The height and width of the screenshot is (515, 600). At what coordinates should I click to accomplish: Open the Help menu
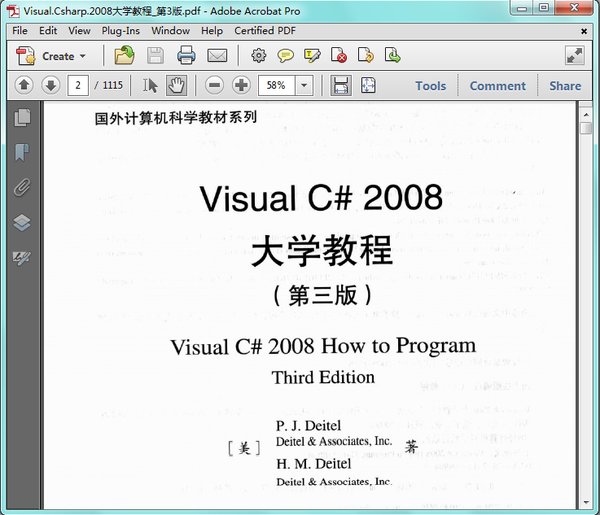(212, 31)
